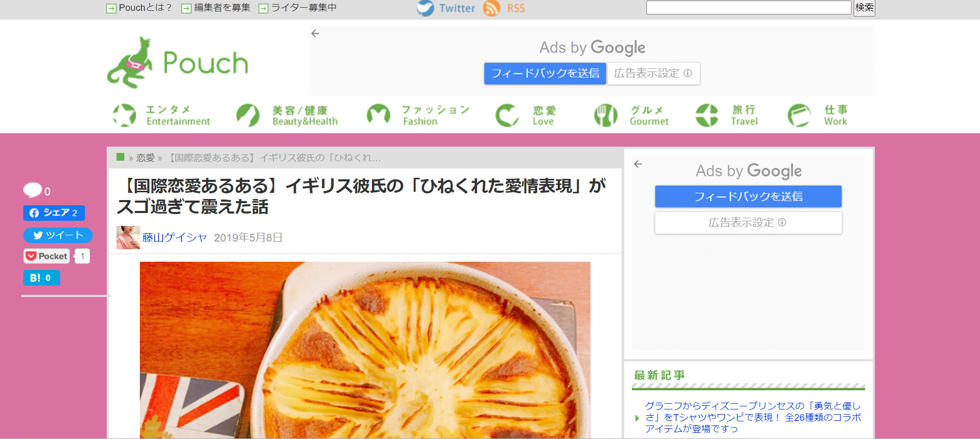Click the 検索 search button
Screen dimensions: 980x439
[864, 8]
